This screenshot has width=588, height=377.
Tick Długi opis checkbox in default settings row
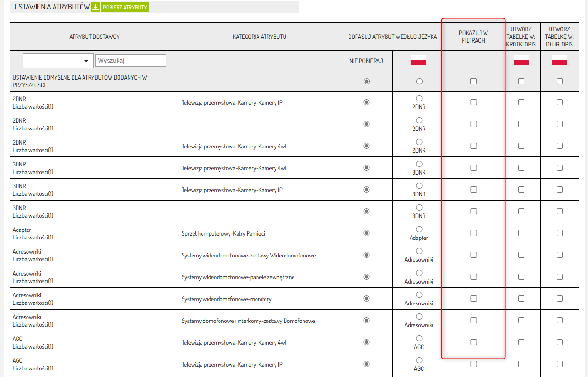click(560, 81)
